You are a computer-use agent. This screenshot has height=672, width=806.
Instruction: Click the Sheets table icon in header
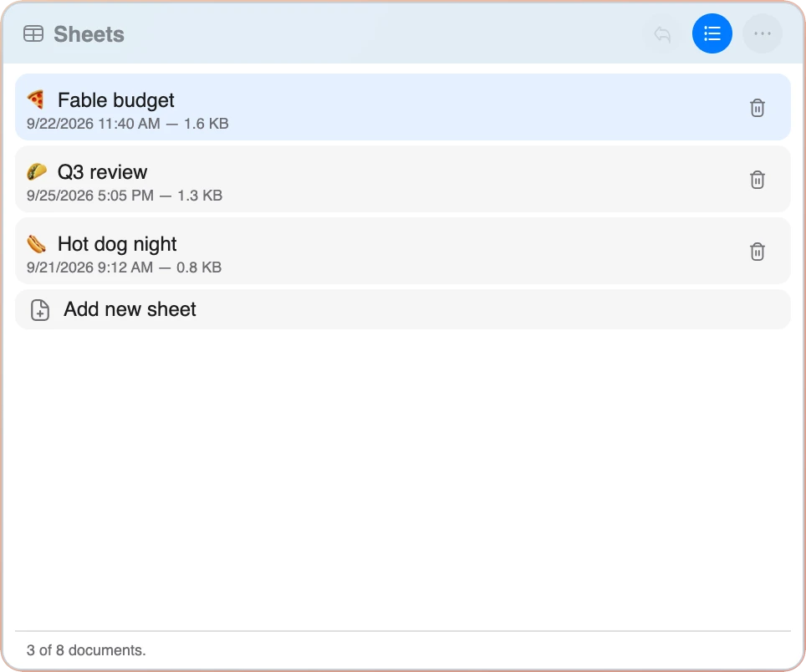pos(33,34)
